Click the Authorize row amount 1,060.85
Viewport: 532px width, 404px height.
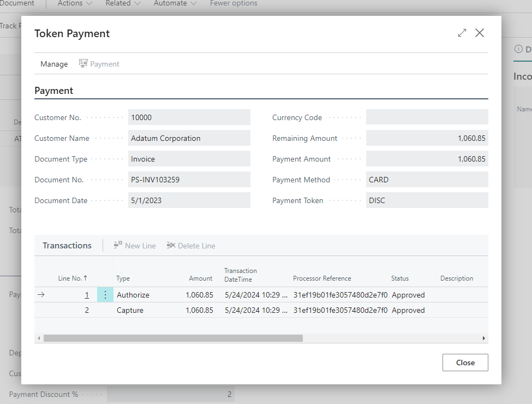(200, 295)
